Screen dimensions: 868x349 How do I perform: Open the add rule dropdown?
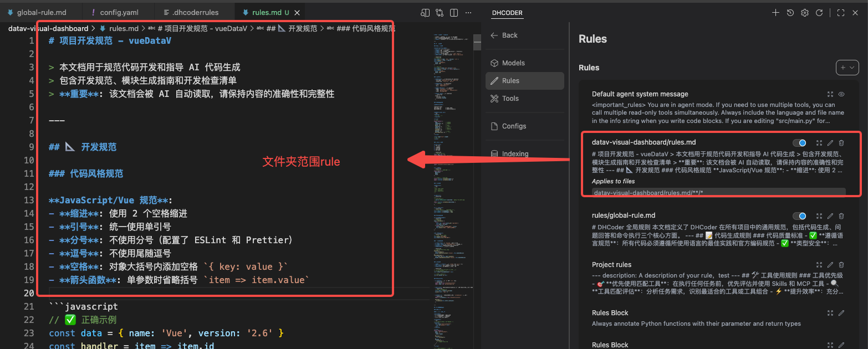point(847,68)
